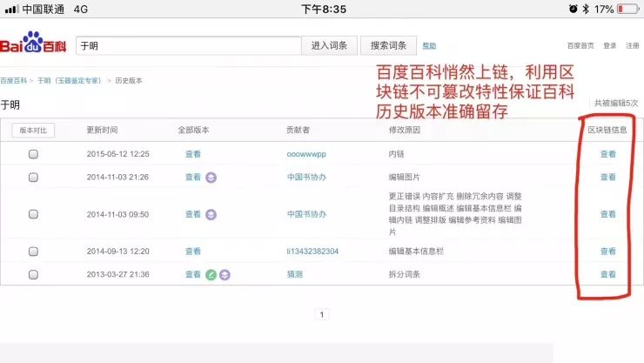Click the search field containing 于明

click(x=189, y=45)
